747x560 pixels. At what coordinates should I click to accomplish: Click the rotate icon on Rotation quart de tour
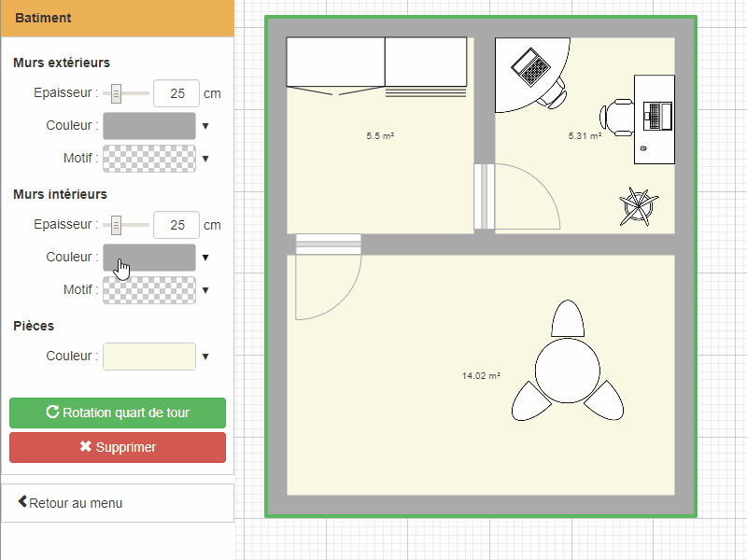[x=52, y=413]
